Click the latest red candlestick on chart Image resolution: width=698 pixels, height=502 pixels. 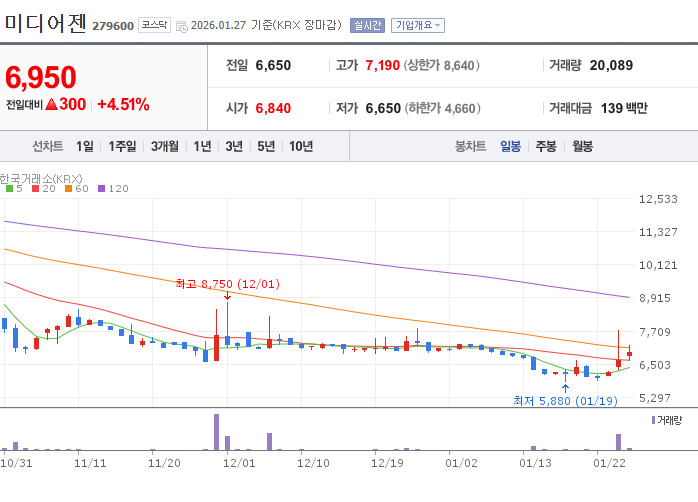629,354
